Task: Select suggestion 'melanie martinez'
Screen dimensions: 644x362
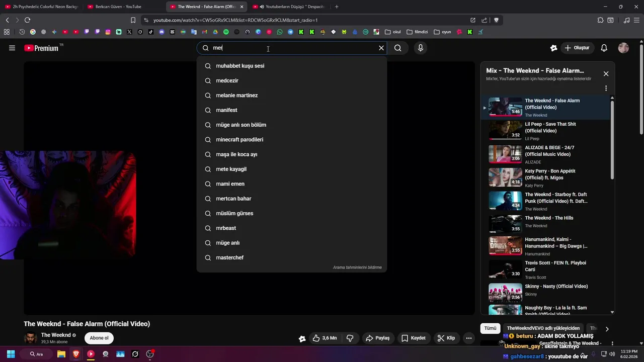Action: [x=292, y=96]
